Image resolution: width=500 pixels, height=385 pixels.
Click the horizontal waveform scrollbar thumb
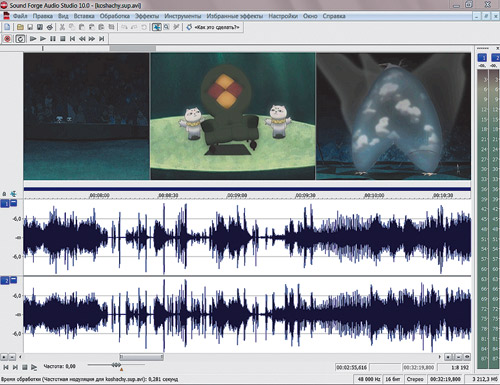pyautogui.click(x=142, y=357)
